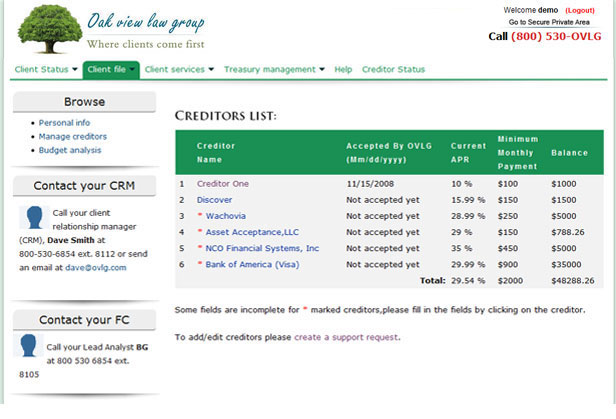Click the CRM person avatar icon

(x=34, y=217)
